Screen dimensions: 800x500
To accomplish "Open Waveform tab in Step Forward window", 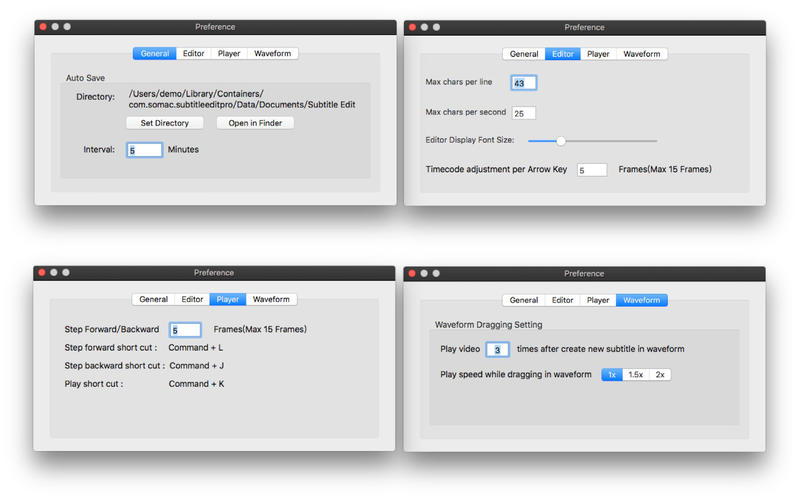I will click(x=271, y=299).
